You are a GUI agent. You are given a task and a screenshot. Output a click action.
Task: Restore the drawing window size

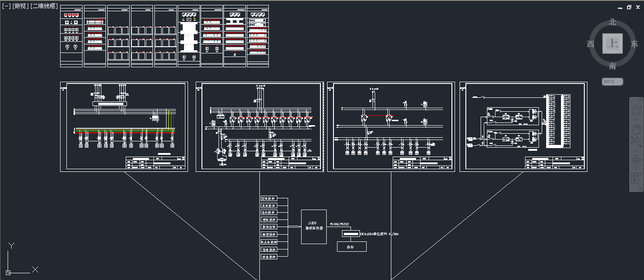[629, 7]
